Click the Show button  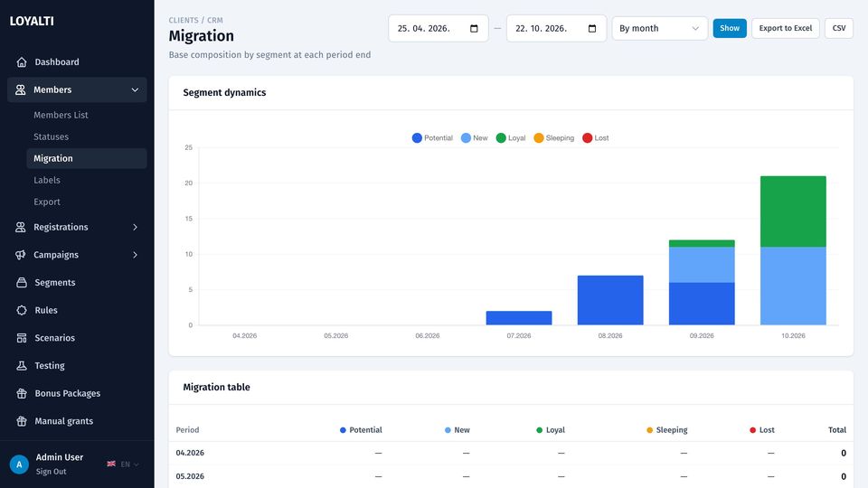(730, 28)
